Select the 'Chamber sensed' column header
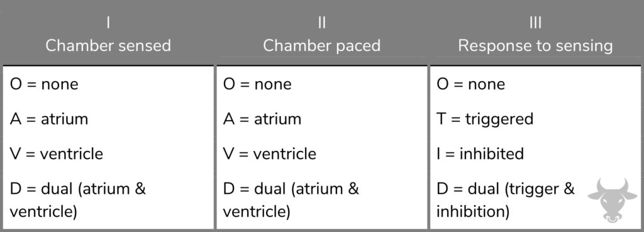This screenshot has width=644, height=232. (108, 45)
